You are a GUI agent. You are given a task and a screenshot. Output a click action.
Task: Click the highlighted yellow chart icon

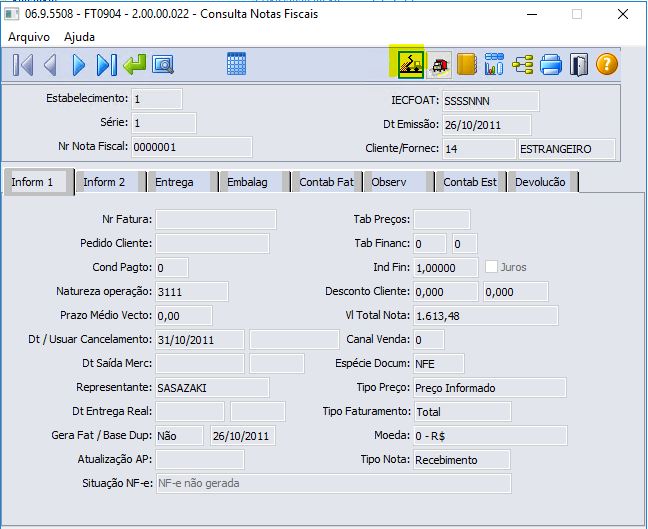[x=410, y=64]
